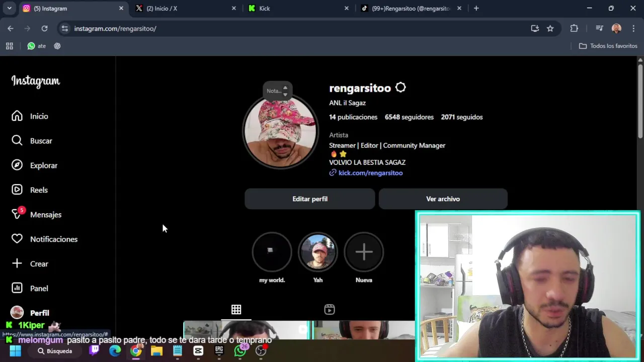This screenshot has height=362, width=644.
Task: Open Panel dashboard in sidebar
Action: click(x=30, y=289)
